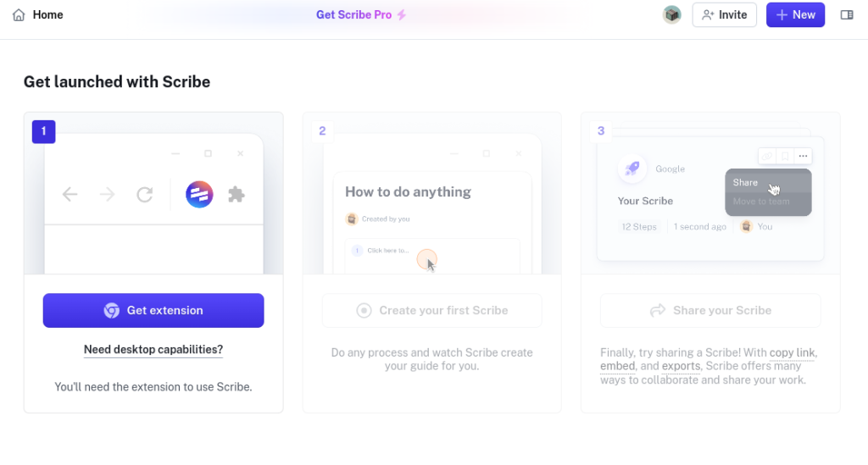
Task: Click the lightning bolt next to Scribe Pro
Action: click(x=402, y=14)
